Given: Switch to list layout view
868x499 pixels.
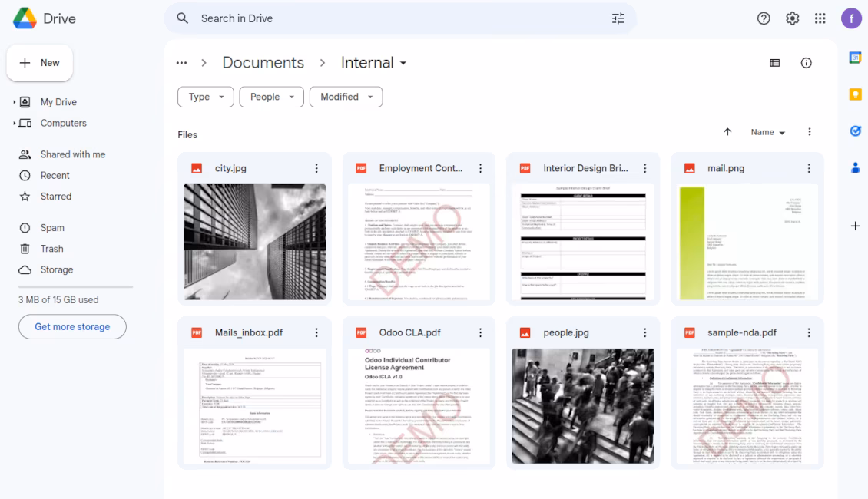Looking at the screenshot, I should click(x=774, y=63).
